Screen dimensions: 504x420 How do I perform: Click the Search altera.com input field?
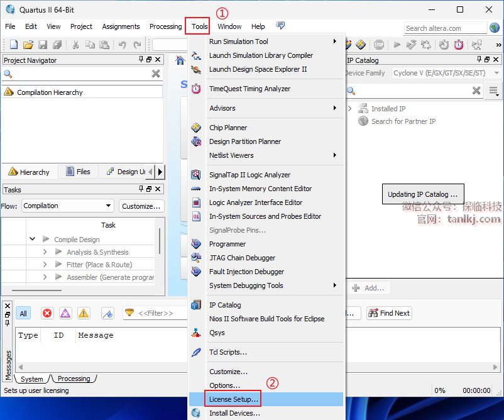[x=445, y=28]
